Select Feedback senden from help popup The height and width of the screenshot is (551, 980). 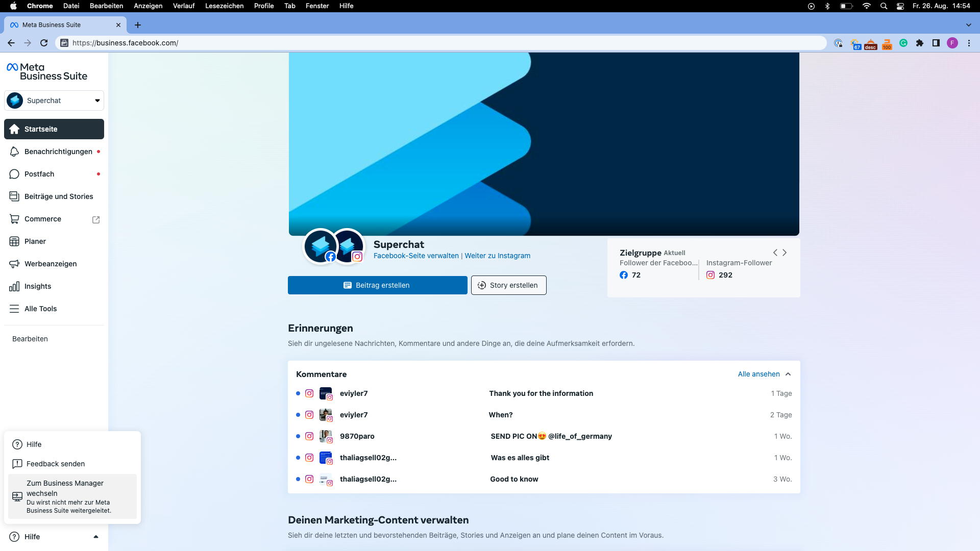click(56, 464)
